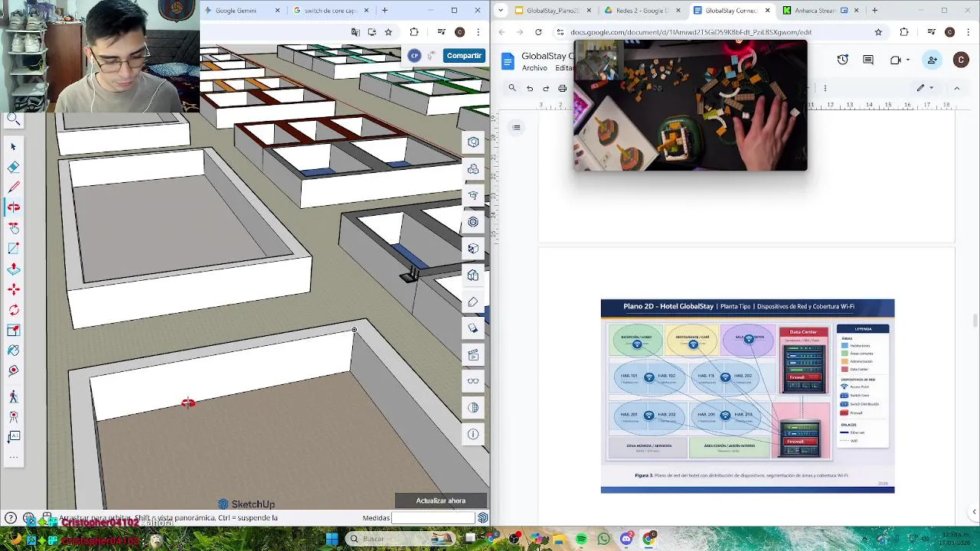Image resolution: width=980 pixels, height=551 pixels.
Task: Click the Medidas measurements input box
Action: [x=433, y=518]
